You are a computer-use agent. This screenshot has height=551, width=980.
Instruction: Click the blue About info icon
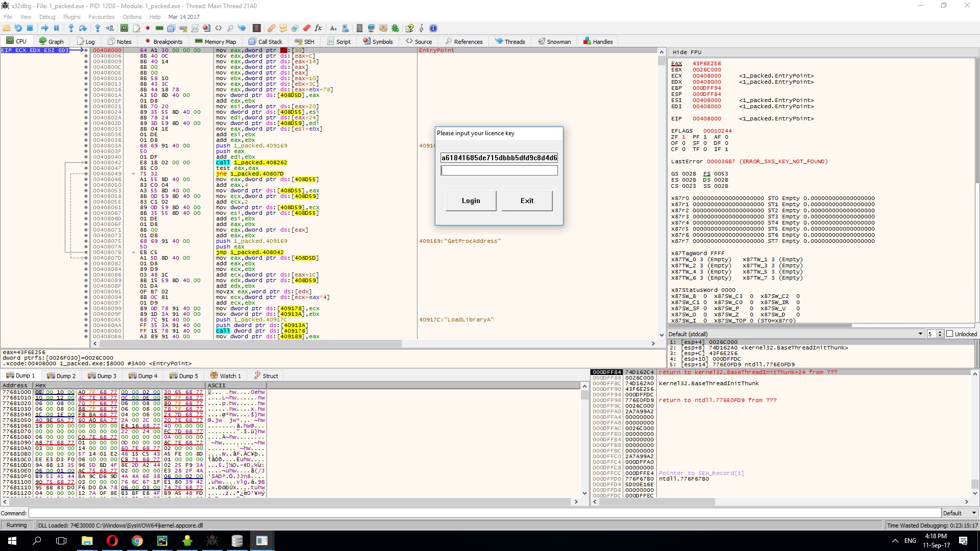coord(433,28)
